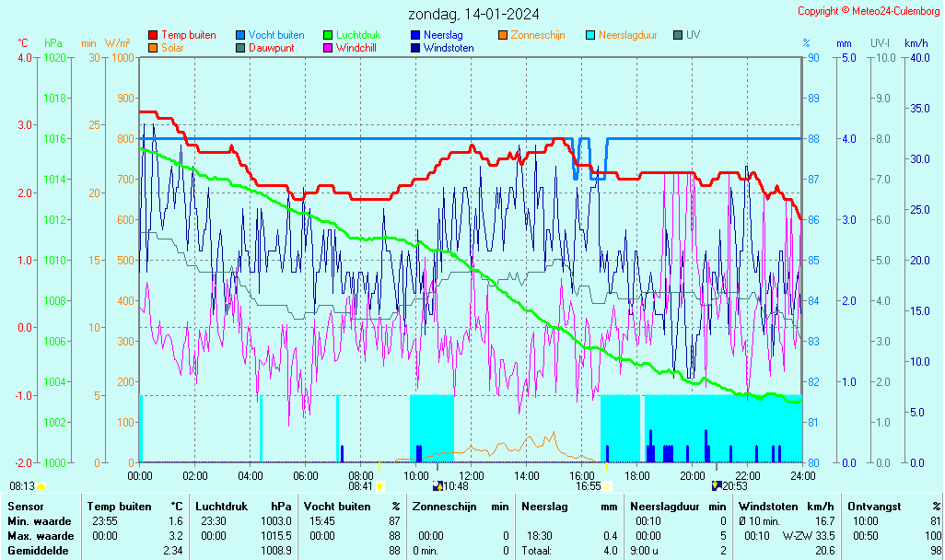Click the Solar legend label

[x=175, y=48]
